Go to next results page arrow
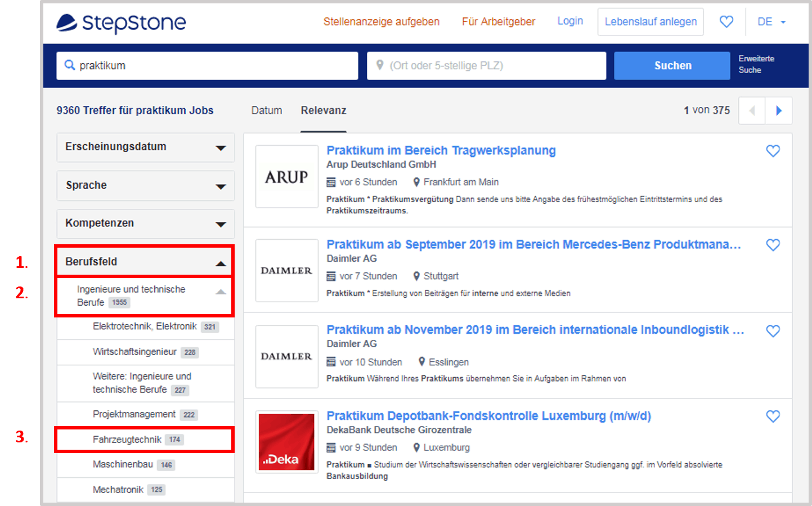Viewport: 812px width, 506px height. (x=779, y=110)
